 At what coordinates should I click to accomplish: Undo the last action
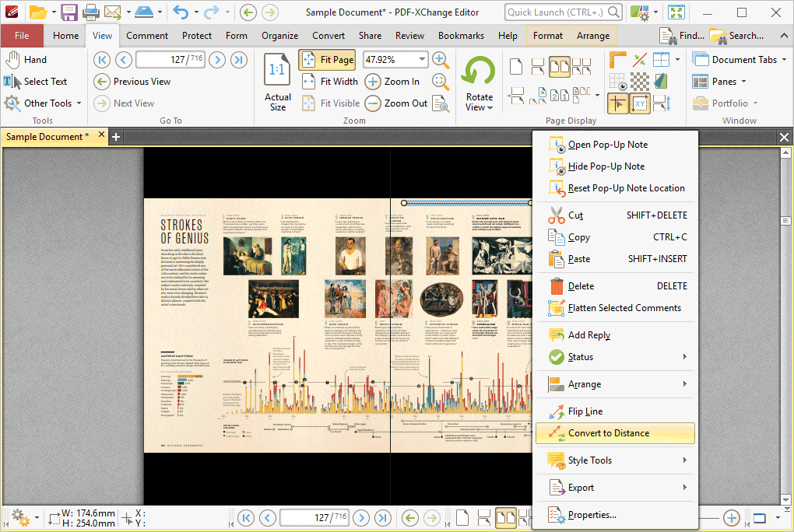[181, 12]
